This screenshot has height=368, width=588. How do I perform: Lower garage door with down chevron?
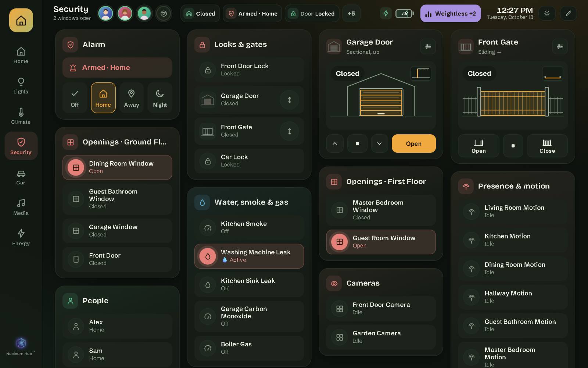[379, 144]
